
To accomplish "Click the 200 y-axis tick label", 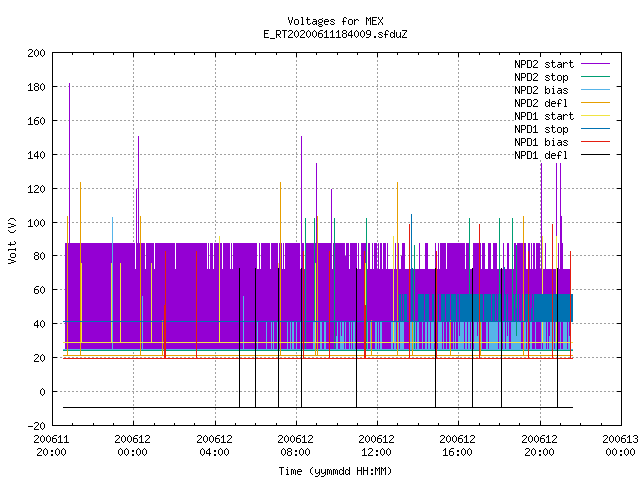I will pyautogui.click(x=36, y=53).
